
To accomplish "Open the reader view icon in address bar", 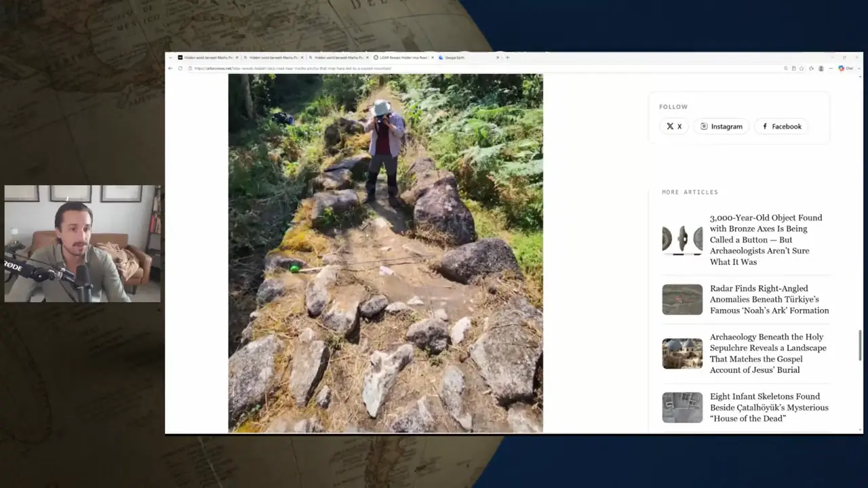I will click(x=793, y=68).
